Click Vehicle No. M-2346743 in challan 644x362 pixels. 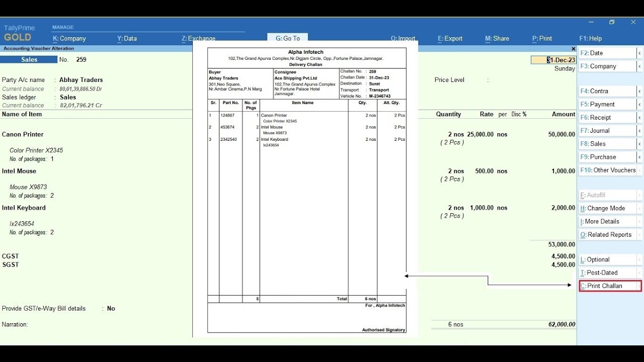pyautogui.click(x=365, y=96)
